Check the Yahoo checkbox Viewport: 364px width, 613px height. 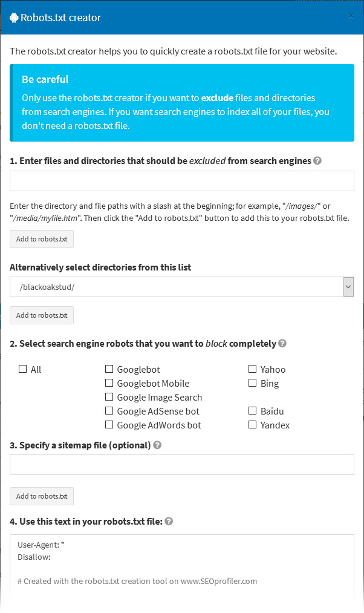click(x=252, y=369)
